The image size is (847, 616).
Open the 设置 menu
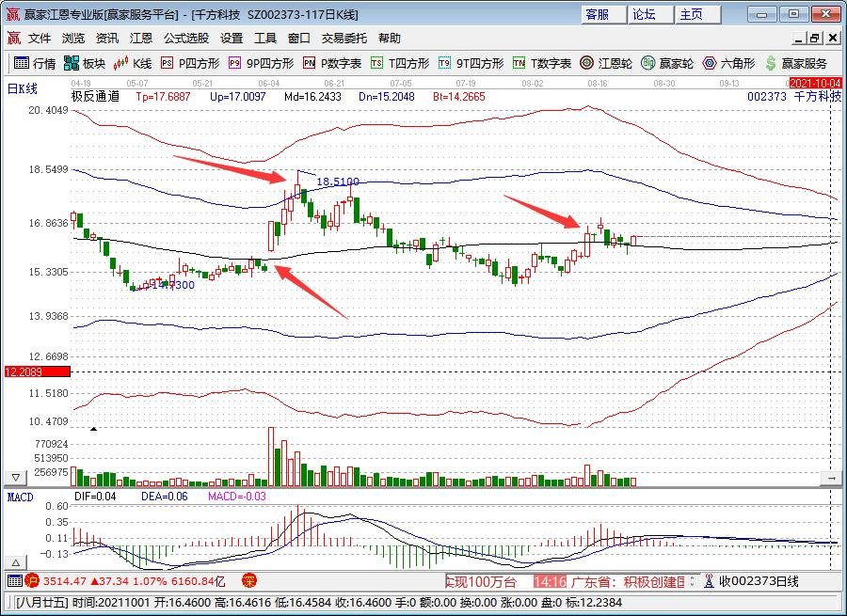(x=232, y=39)
